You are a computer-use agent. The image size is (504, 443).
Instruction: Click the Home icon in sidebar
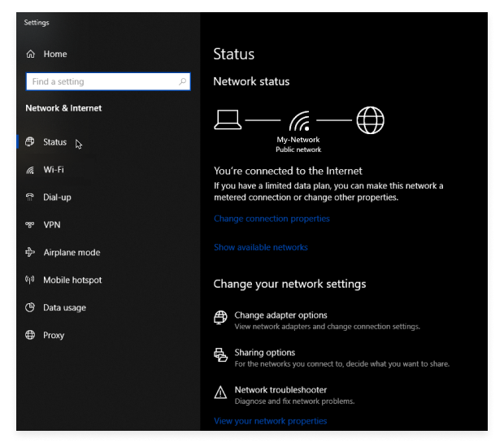[x=31, y=54]
